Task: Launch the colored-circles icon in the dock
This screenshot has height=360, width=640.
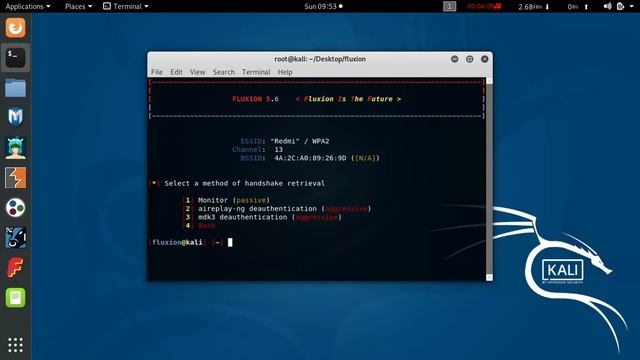Action: click(16, 207)
